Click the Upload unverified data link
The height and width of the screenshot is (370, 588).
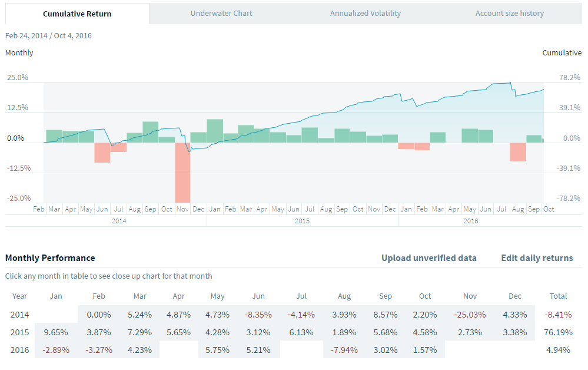pyautogui.click(x=428, y=258)
